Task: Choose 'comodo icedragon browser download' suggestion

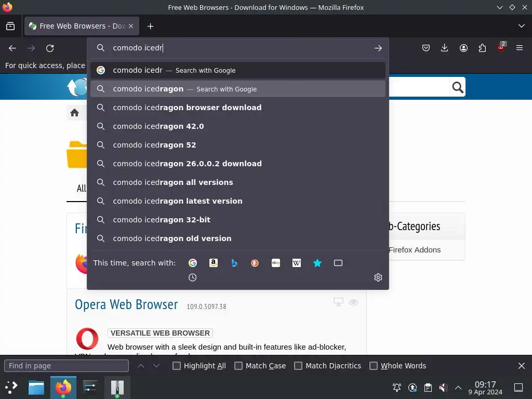Action: pyautogui.click(x=238, y=108)
